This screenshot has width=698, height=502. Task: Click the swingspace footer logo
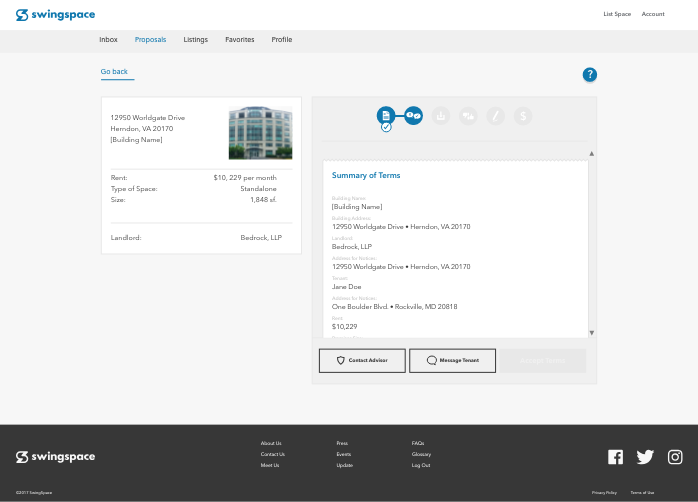click(x=55, y=457)
